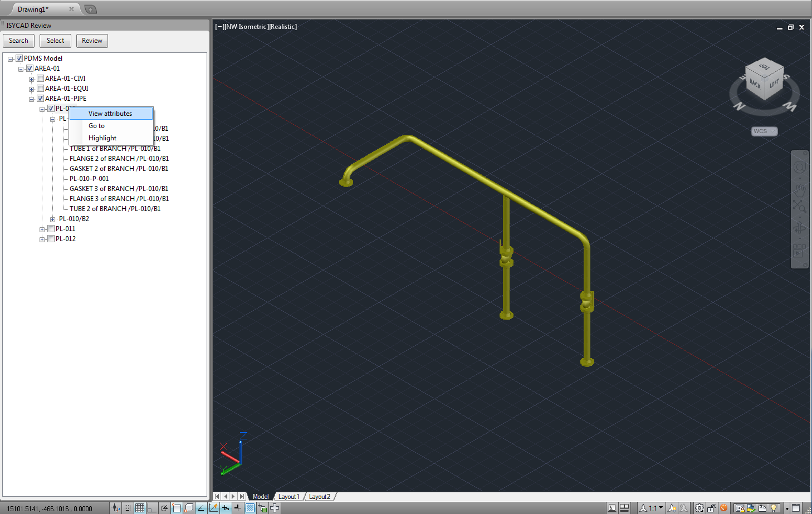Toggle Dynamic Input in the status bar
Screen dimensions: 812x514
point(226,508)
